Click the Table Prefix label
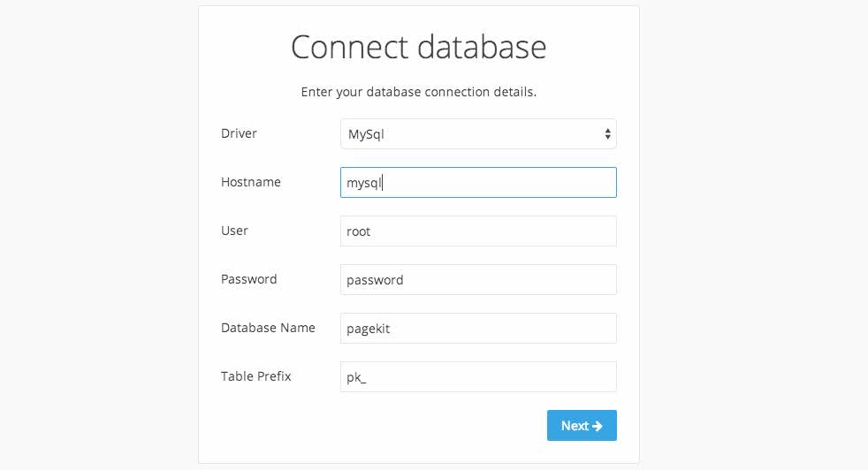This screenshot has height=470, width=868. [x=255, y=376]
